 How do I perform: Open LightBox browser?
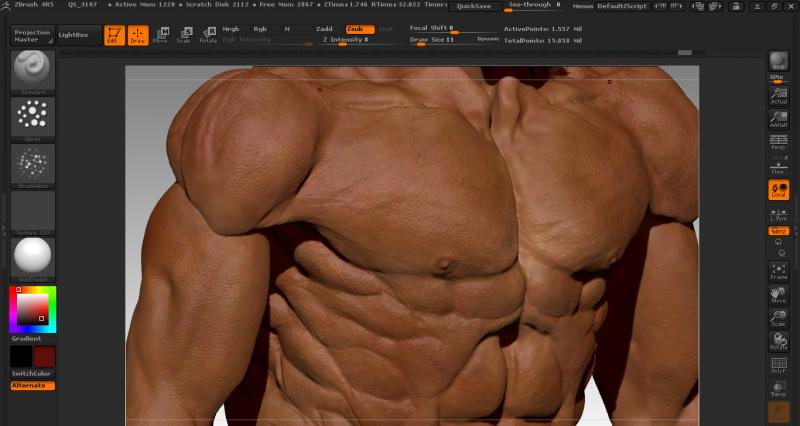[79, 35]
